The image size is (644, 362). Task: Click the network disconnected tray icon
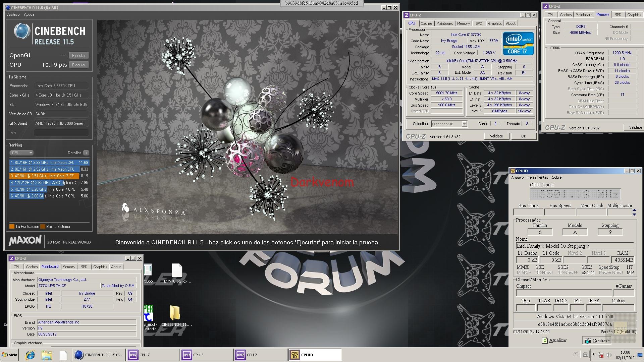[601, 355]
